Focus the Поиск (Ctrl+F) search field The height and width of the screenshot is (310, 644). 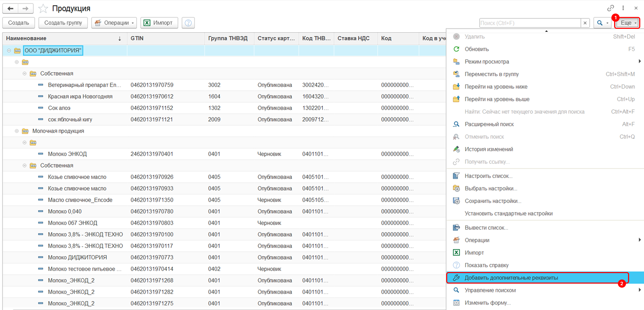(530, 23)
